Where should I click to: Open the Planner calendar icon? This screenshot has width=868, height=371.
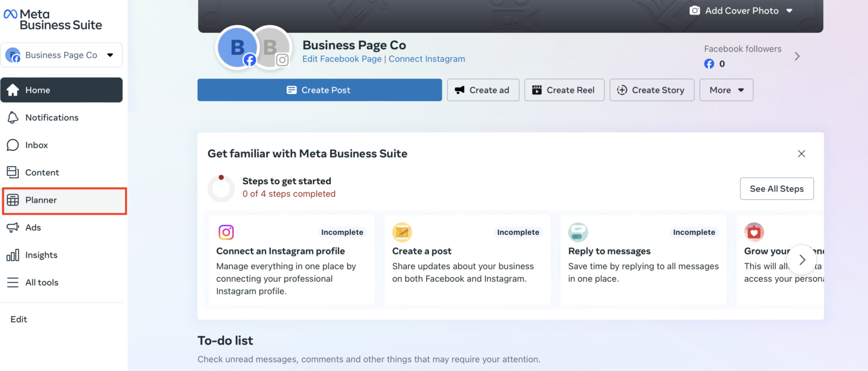pos(12,200)
